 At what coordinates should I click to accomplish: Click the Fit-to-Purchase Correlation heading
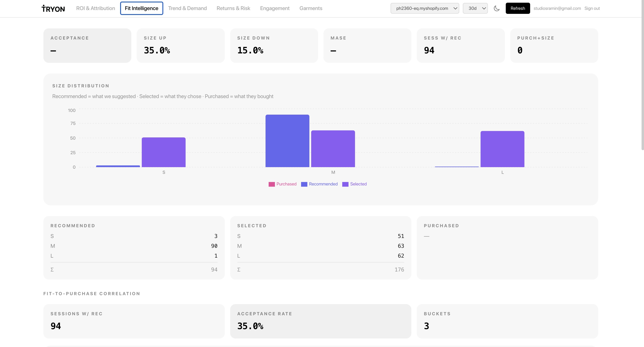click(92, 294)
